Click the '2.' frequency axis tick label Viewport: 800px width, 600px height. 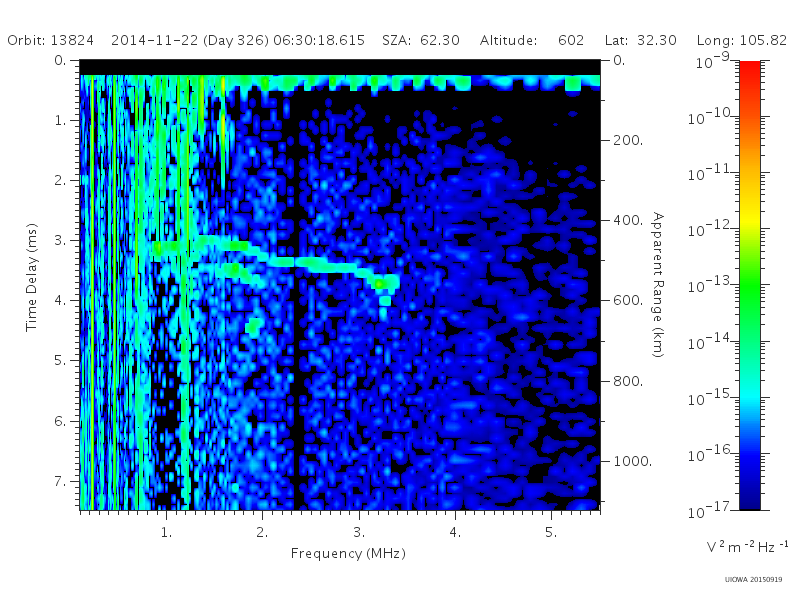262,532
